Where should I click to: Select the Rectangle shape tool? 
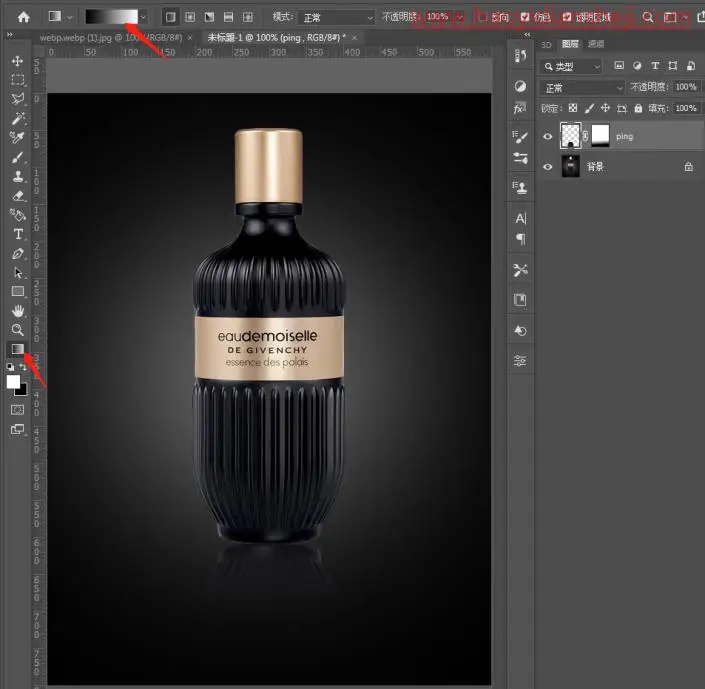18,291
